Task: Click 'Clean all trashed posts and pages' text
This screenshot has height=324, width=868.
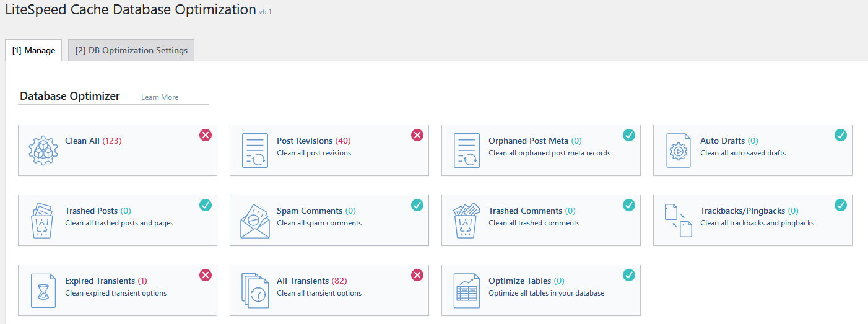Action: (119, 223)
